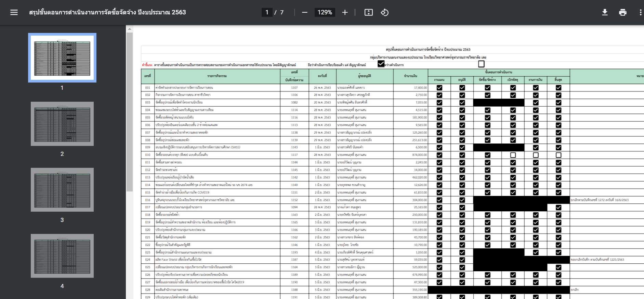Click activity 'จัดซื้อรถตัดหญ้าสนามแบบนั่งขับ' in row 005
Image resolution: width=644 pixels, height=299 pixels.
[174, 117]
